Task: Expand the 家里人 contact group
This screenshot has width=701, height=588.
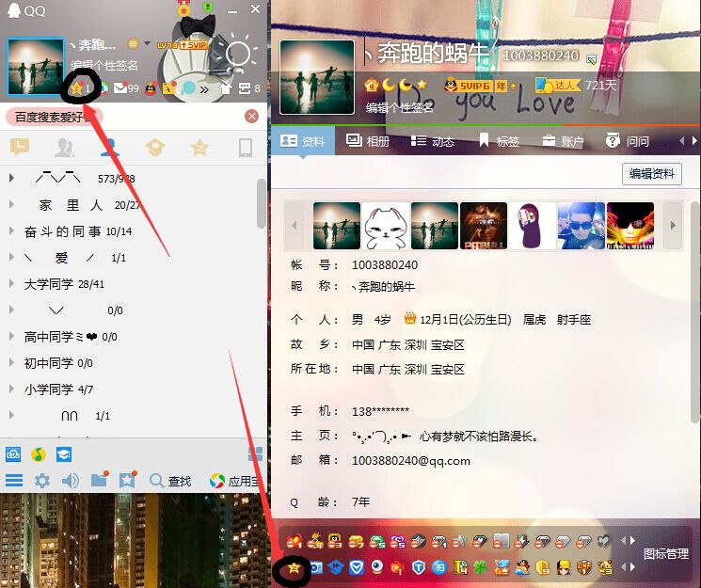Action: point(12,205)
